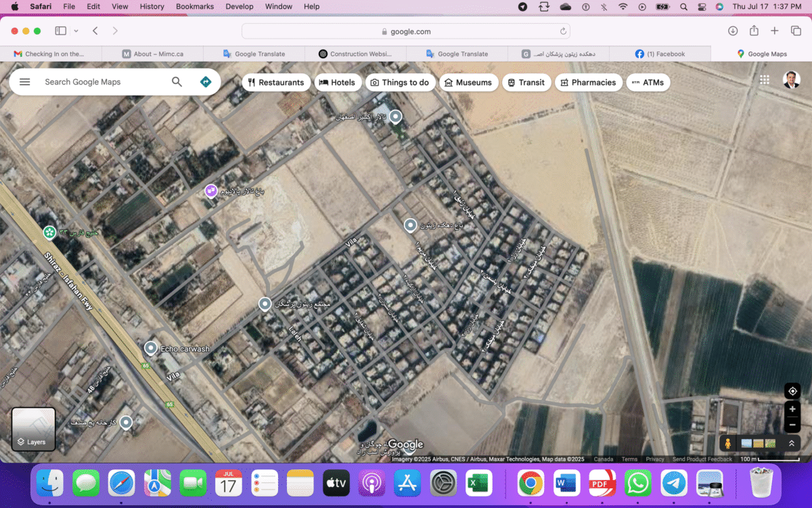Viewport: 812px width, 508px height.
Task: Open Telegram from the Dock
Action: pyautogui.click(x=674, y=483)
